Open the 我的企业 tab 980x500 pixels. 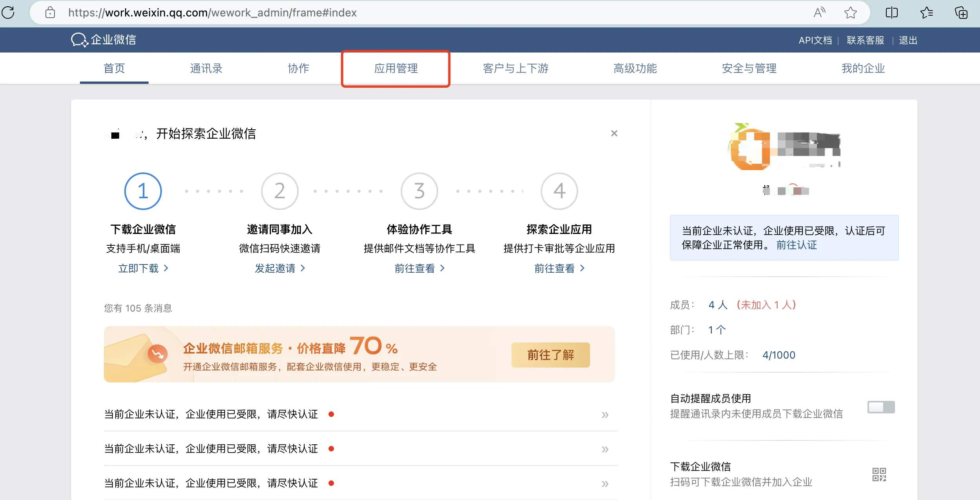863,68
